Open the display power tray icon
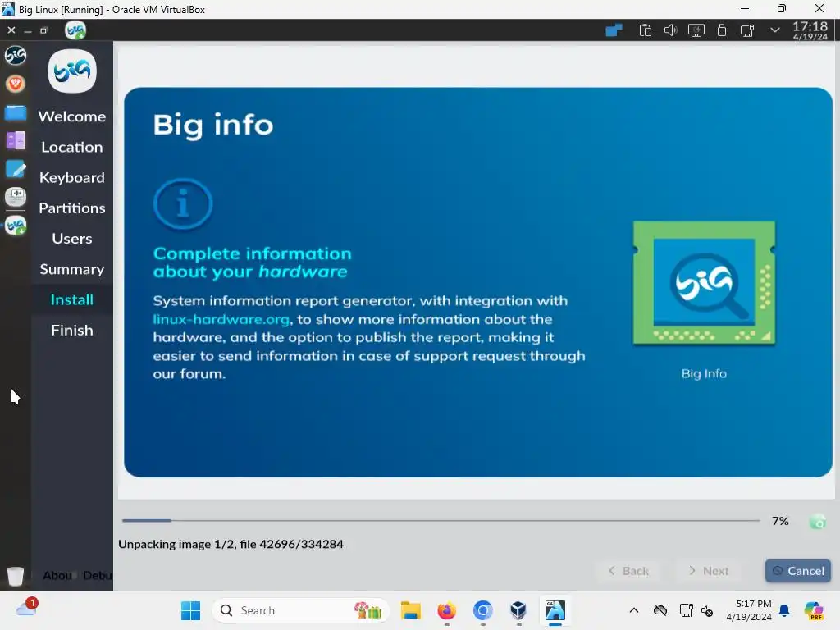The image size is (840, 630). tap(696, 30)
